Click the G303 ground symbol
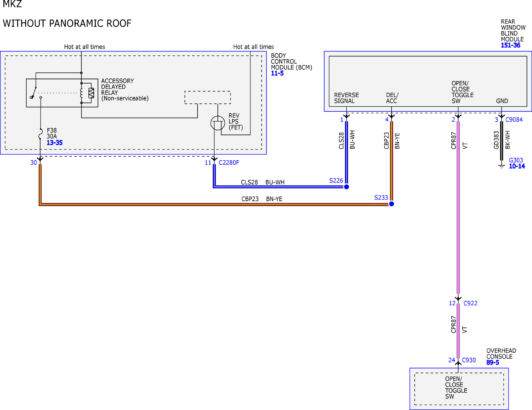 502,166
